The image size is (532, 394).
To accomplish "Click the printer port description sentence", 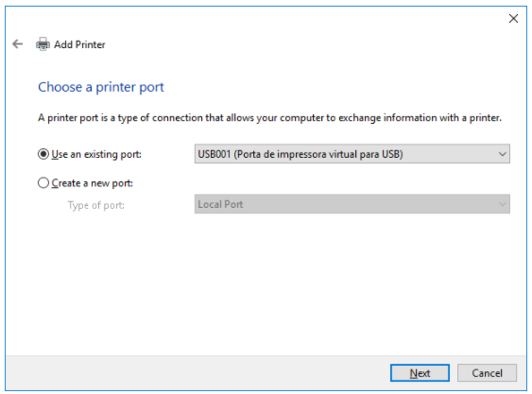I will pyautogui.click(x=269, y=118).
